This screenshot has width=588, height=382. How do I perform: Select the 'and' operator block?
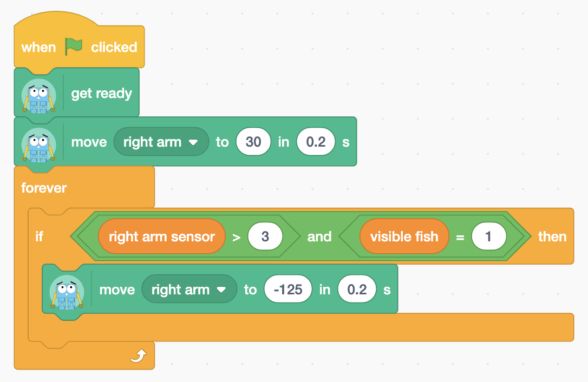tap(319, 236)
